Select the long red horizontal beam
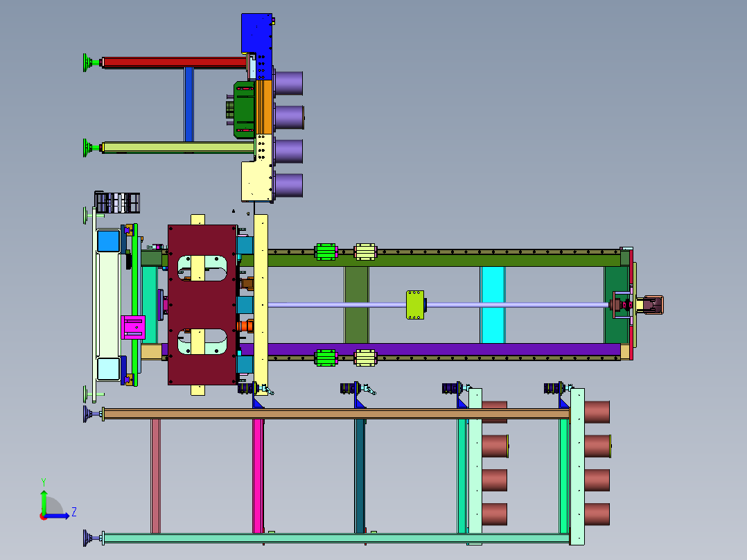 (175, 62)
